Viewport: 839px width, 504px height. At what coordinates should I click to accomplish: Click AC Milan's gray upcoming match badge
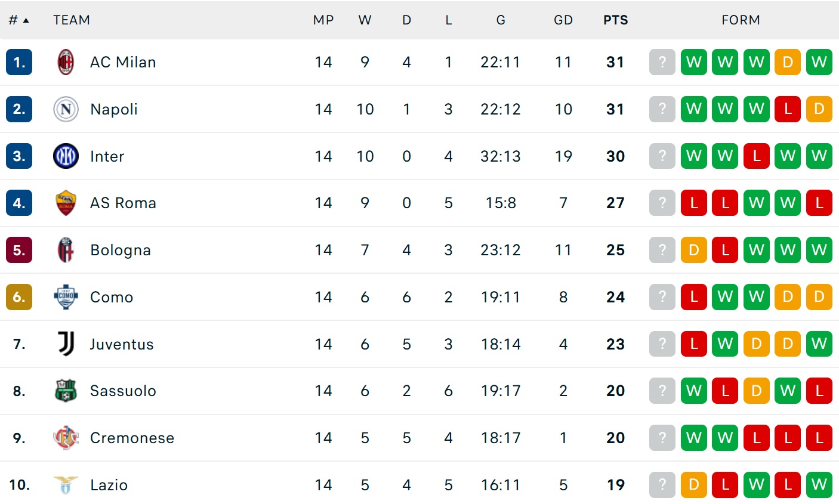[662, 62]
